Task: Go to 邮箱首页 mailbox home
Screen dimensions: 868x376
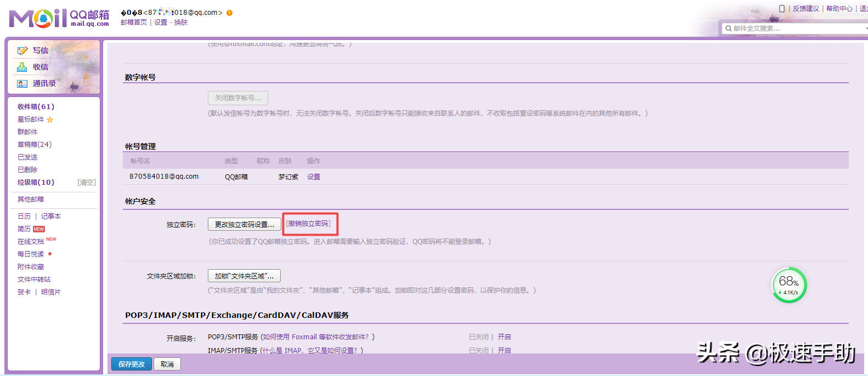Action: pos(134,22)
